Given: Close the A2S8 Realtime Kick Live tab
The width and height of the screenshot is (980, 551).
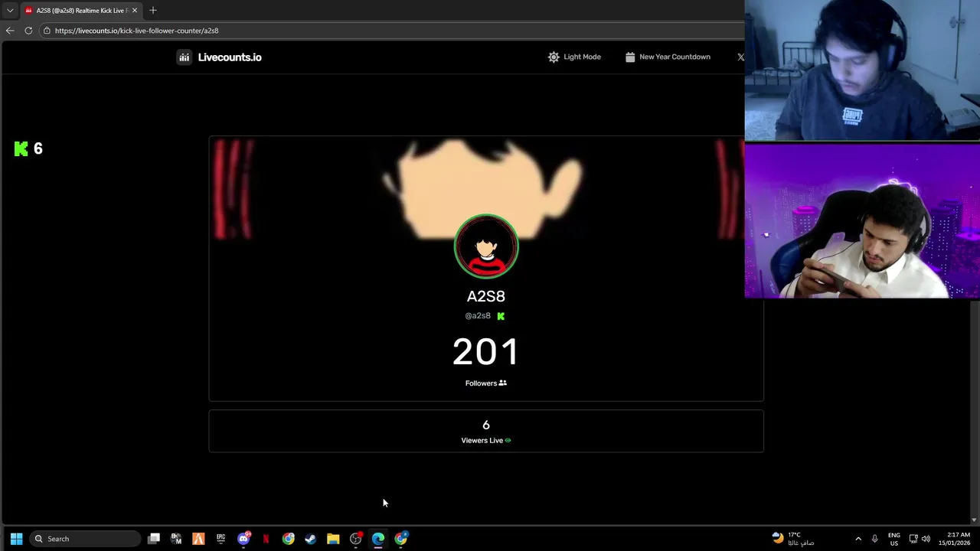Looking at the screenshot, I should (134, 11).
